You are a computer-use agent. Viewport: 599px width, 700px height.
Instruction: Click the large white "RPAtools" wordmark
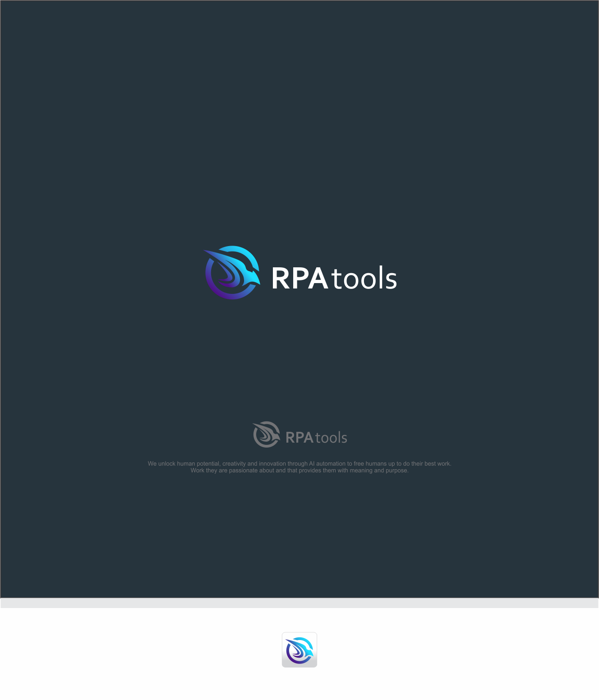click(x=334, y=278)
